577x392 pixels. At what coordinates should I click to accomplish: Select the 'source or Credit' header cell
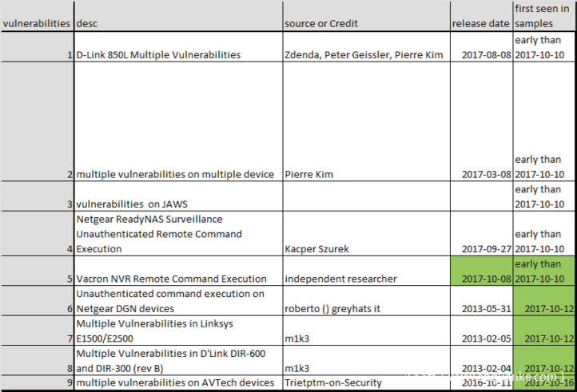tap(367, 17)
